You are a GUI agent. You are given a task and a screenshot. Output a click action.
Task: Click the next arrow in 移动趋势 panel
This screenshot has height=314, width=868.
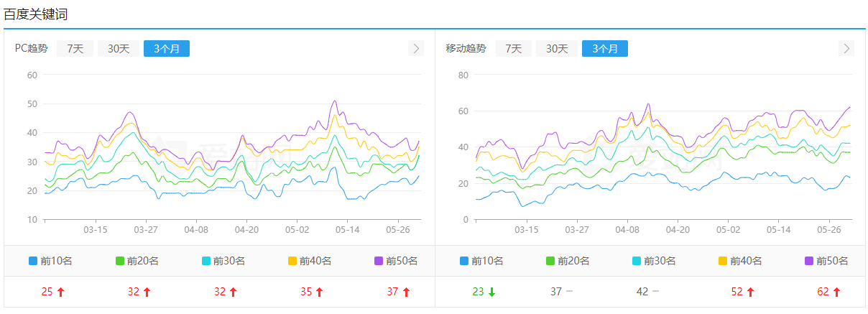coord(846,48)
